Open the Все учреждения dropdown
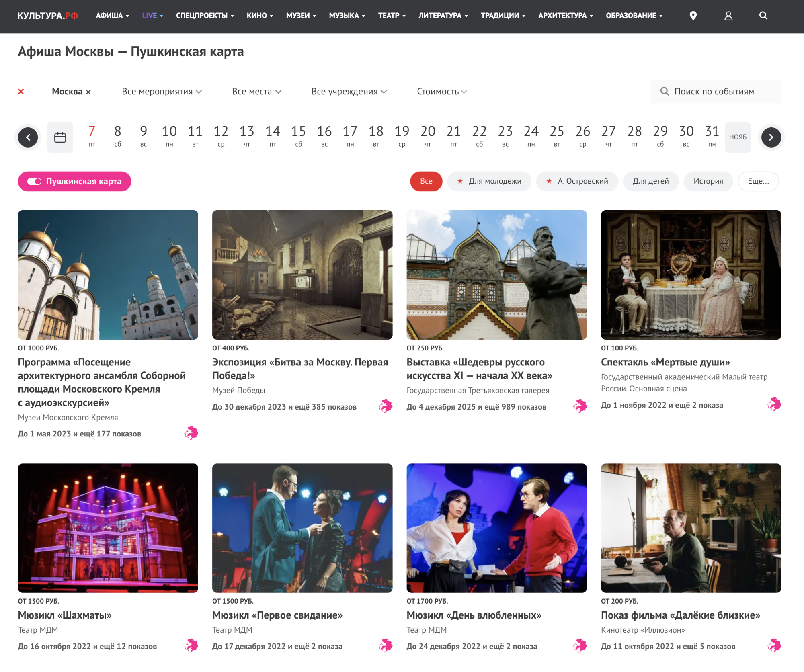804x672 pixels. point(349,92)
